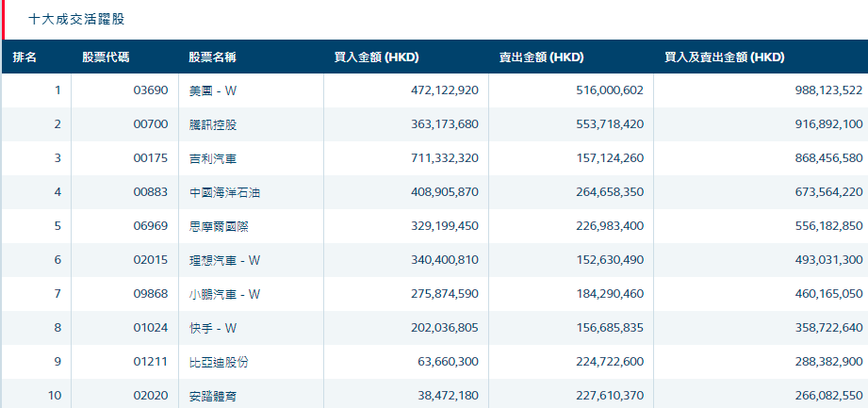This screenshot has width=868, height=408.
Task: Select stock name 中國海洋石油
Action: (x=224, y=192)
